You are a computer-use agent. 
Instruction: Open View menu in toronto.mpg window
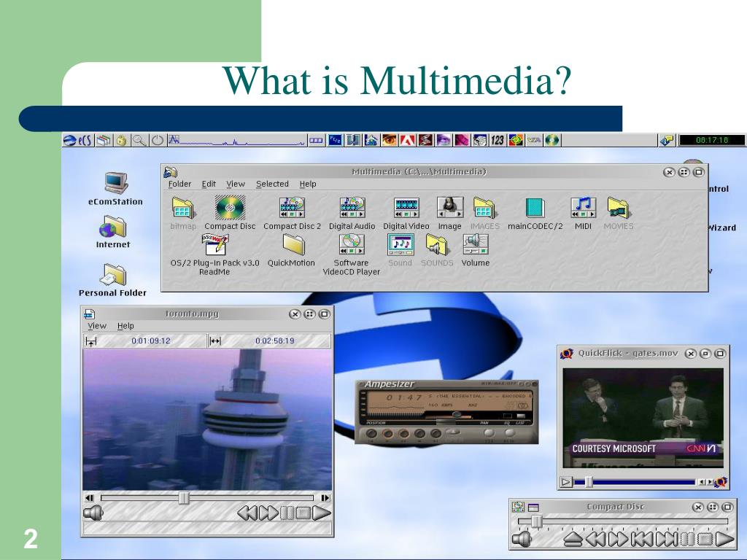[97, 326]
